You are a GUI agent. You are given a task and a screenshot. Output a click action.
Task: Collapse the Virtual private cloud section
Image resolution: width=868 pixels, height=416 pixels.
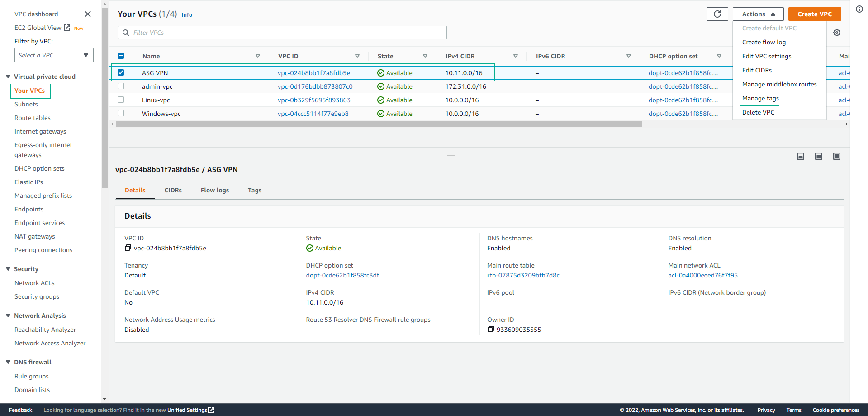pyautogui.click(x=8, y=77)
